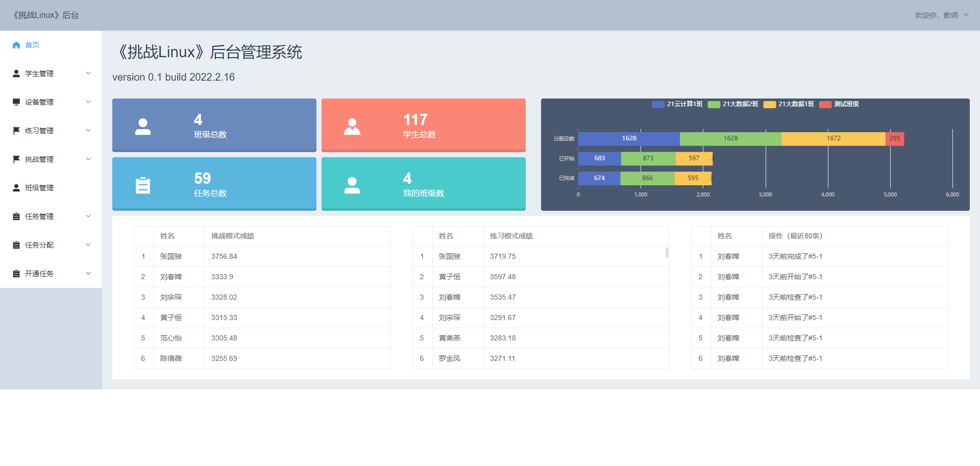Click the practice scores table scrollbar
The image size is (980, 466).
667,253
